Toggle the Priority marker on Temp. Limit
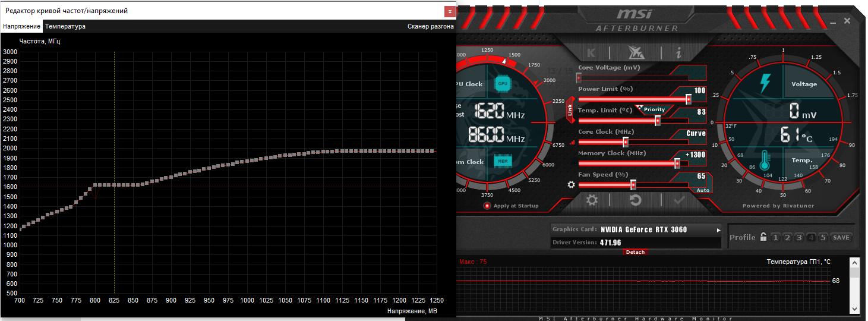 (x=654, y=109)
